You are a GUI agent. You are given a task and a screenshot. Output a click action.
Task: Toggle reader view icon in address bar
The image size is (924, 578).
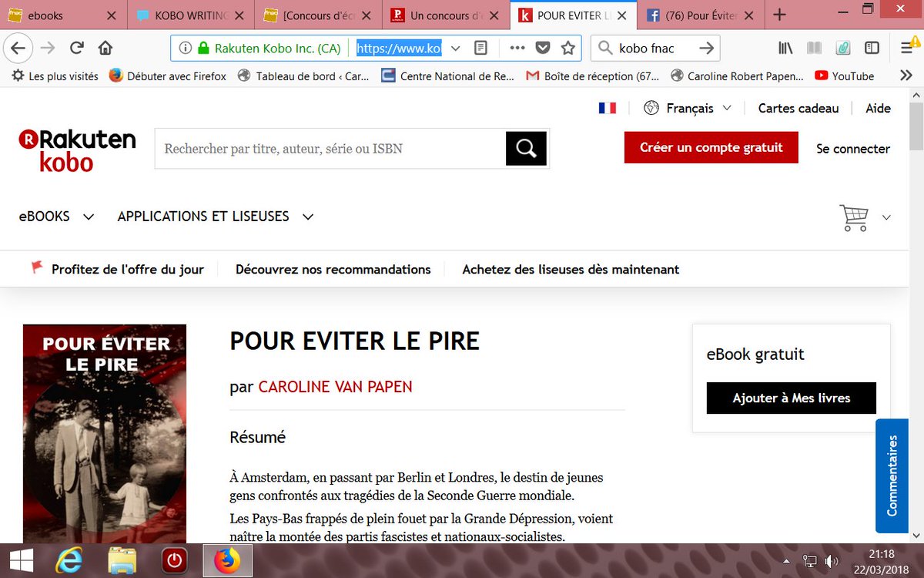pos(480,48)
